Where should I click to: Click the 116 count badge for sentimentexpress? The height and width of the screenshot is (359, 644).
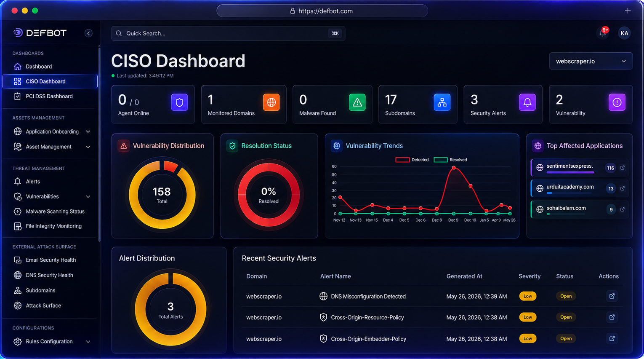(x=610, y=168)
